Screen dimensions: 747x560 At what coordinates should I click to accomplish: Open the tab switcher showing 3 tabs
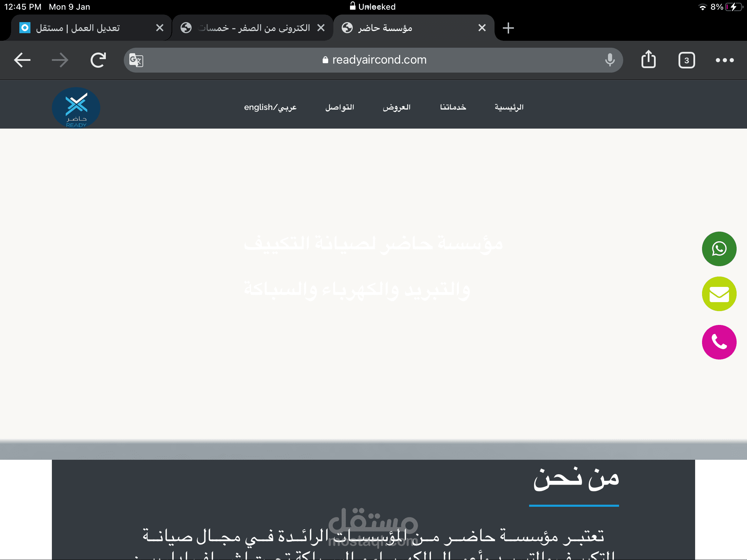click(686, 60)
